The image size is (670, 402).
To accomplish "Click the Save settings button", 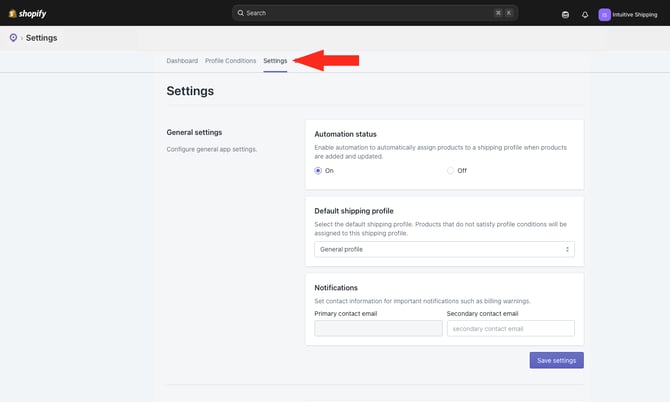I will 556,360.
